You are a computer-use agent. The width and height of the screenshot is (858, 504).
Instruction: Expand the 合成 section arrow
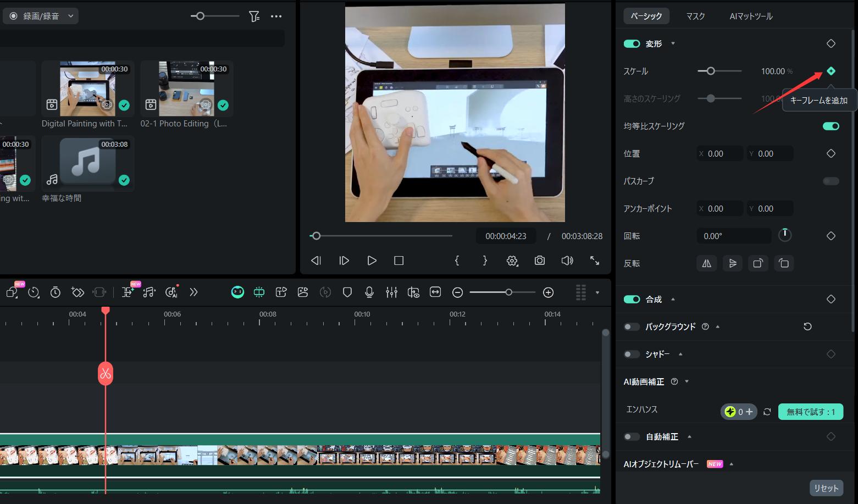[x=673, y=300]
